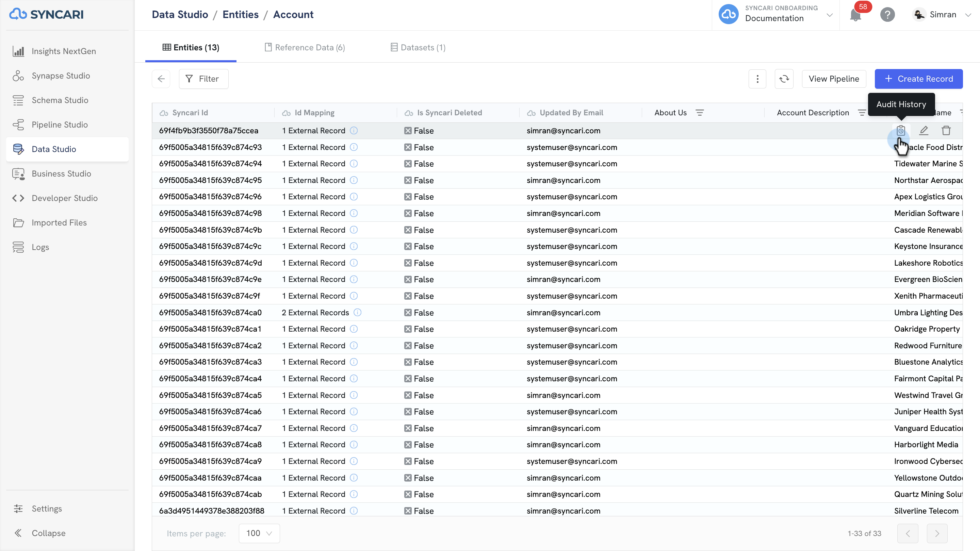Click the Create Record button
980x551 pixels.
918,79
